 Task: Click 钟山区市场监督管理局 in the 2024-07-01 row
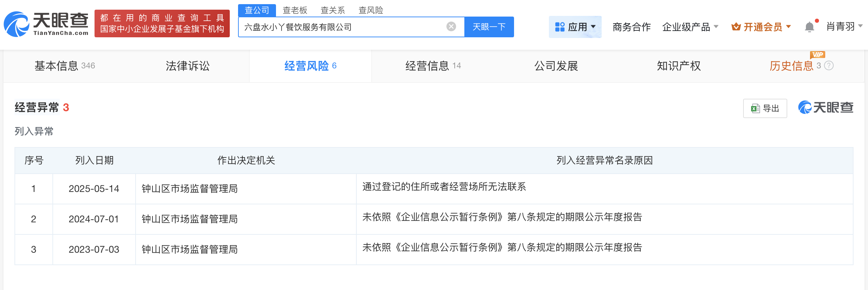click(x=190, y=219)
